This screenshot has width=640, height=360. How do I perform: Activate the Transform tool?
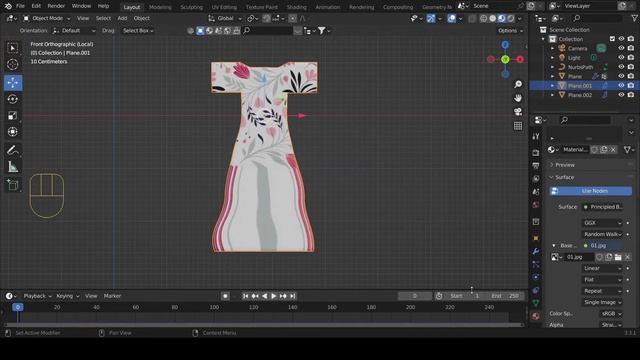click(13, 132)
